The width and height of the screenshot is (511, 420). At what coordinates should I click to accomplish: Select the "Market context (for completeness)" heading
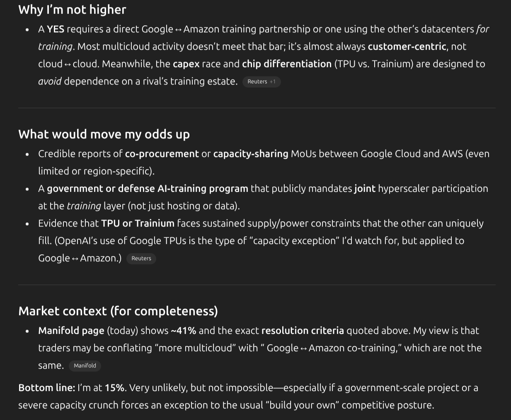click(118, 311)
